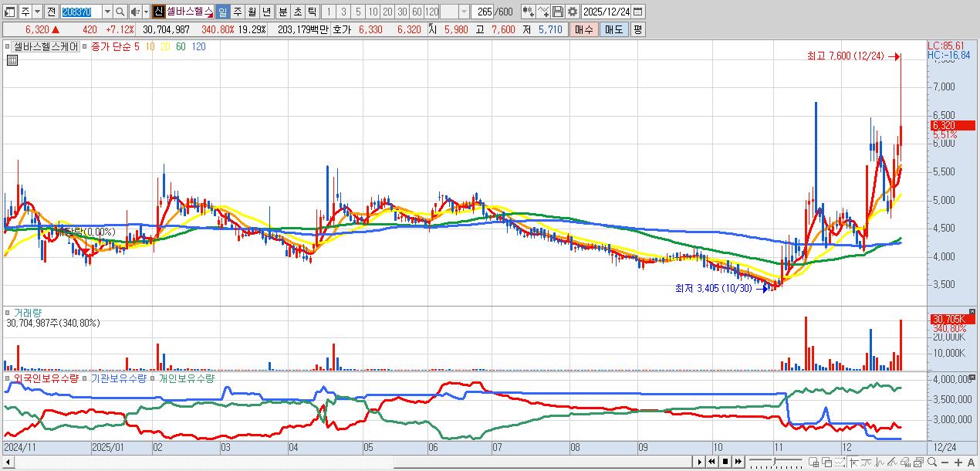Click the trend line tool icon
This screenshot has width=980, height=471.
coord(866,462)
